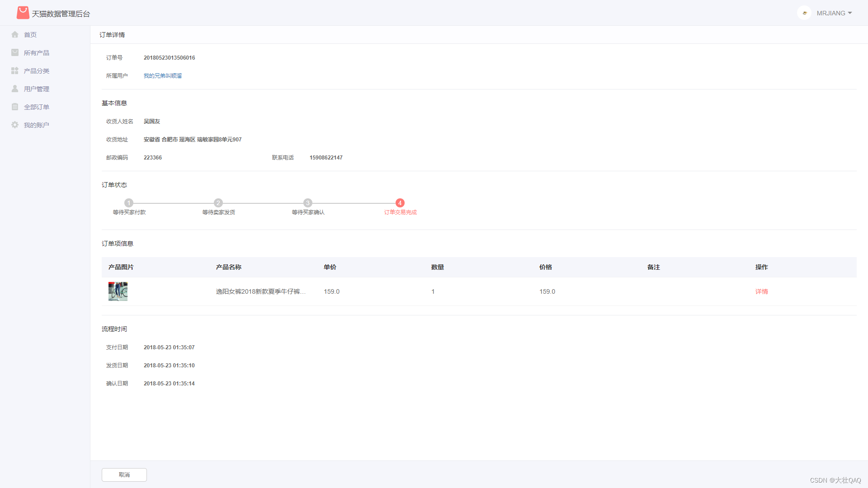Click the product thumbnail image
Image resolution: width=868 pixels, height=488 pixels.
click(118, 291)
